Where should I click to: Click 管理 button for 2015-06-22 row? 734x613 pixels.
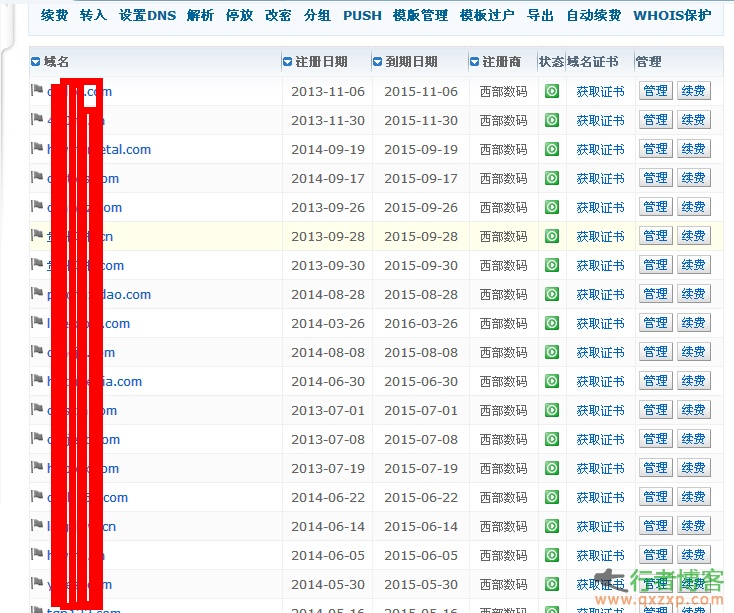[655, 497]
